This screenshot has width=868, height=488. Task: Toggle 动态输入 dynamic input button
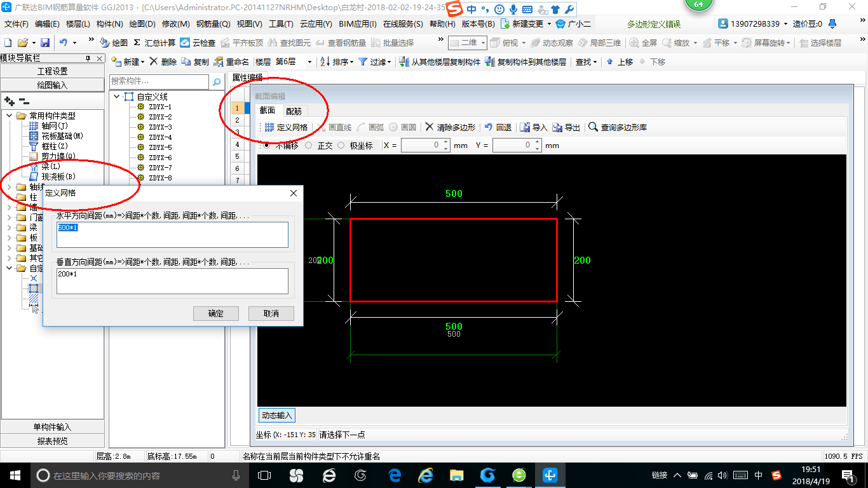coord(277,415)
